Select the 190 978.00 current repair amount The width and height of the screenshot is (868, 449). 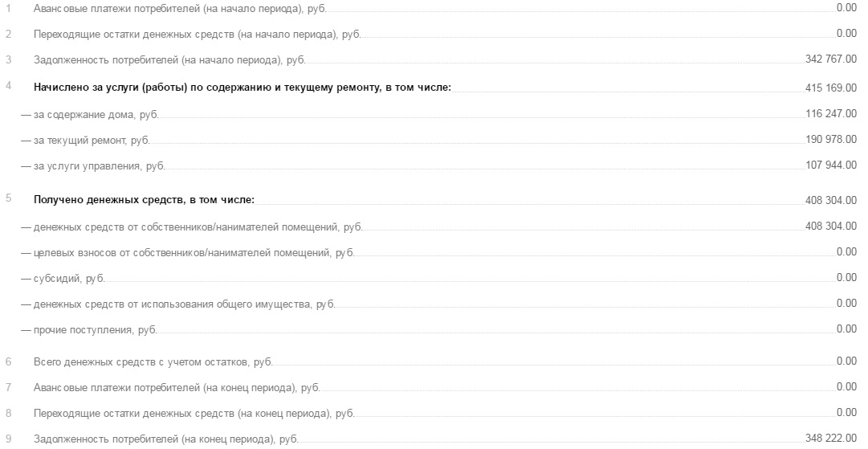831,140
